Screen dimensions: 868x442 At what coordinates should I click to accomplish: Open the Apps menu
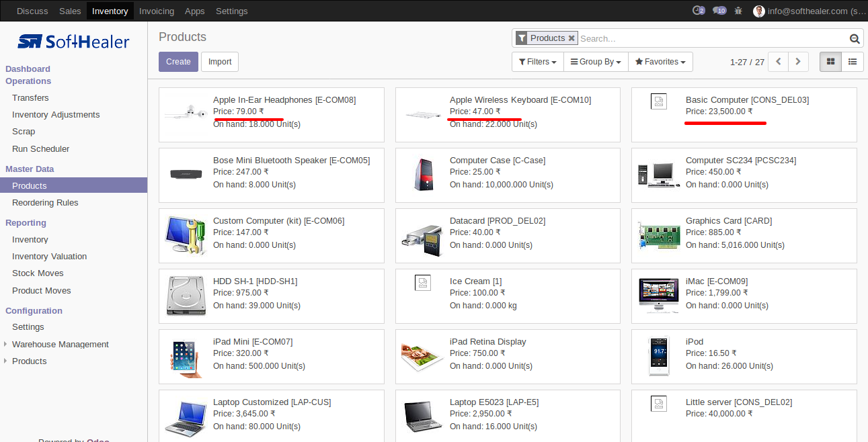click(x=195, y=11)
